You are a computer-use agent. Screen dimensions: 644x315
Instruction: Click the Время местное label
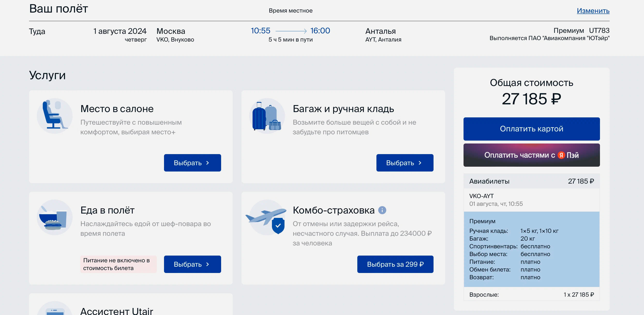coord(290,11)
